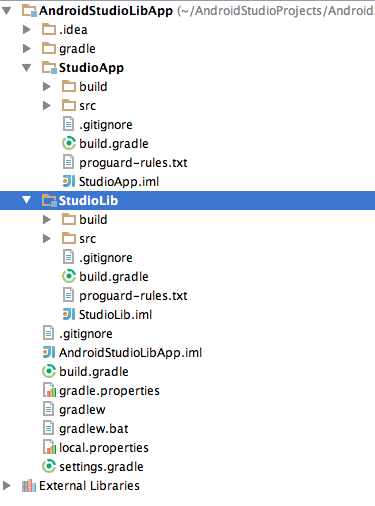Click the AndroidStudioLibApp.iml file icon

pyautogui.click(x=49, y=352)
